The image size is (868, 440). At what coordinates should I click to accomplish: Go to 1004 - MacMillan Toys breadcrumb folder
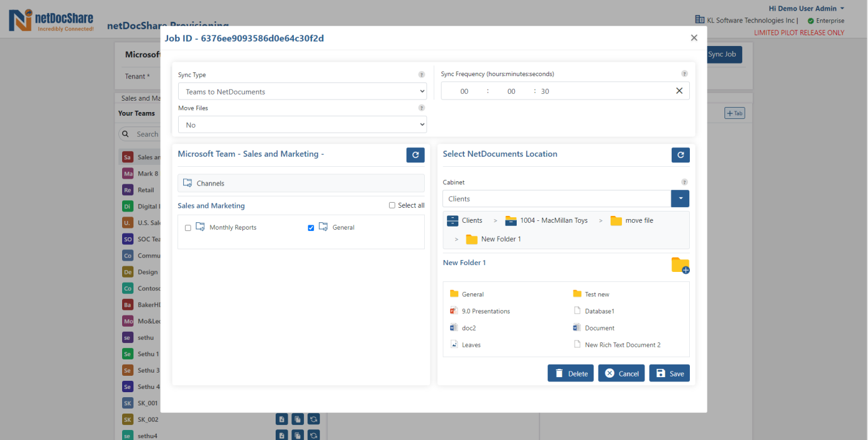tap(554, 220)
